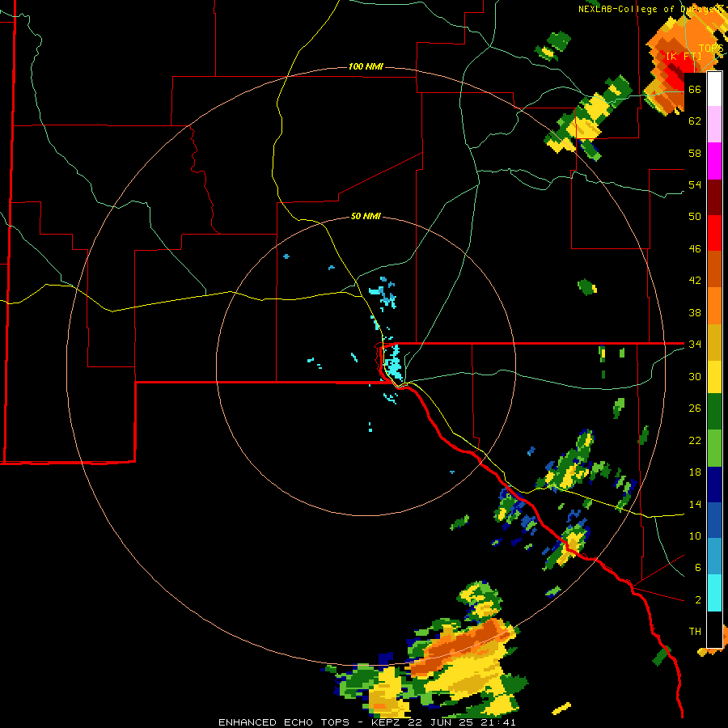728x728 pixels.
Task: Click legend value '6'
Action: [x=698, y=567]
